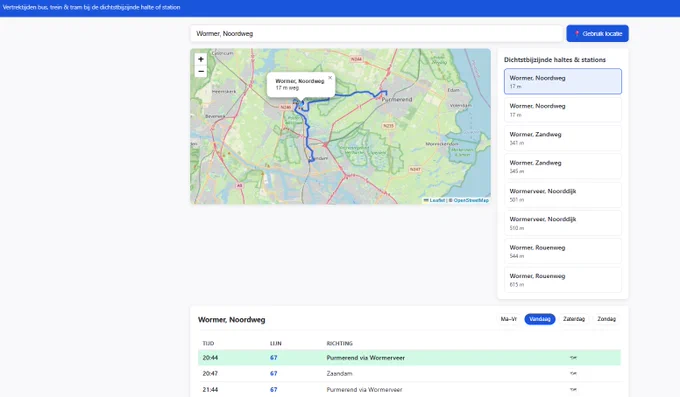Click the TIJD column header
Image resolution: width=680 pixels, height=397 pixels.
(x=208, y=343)
